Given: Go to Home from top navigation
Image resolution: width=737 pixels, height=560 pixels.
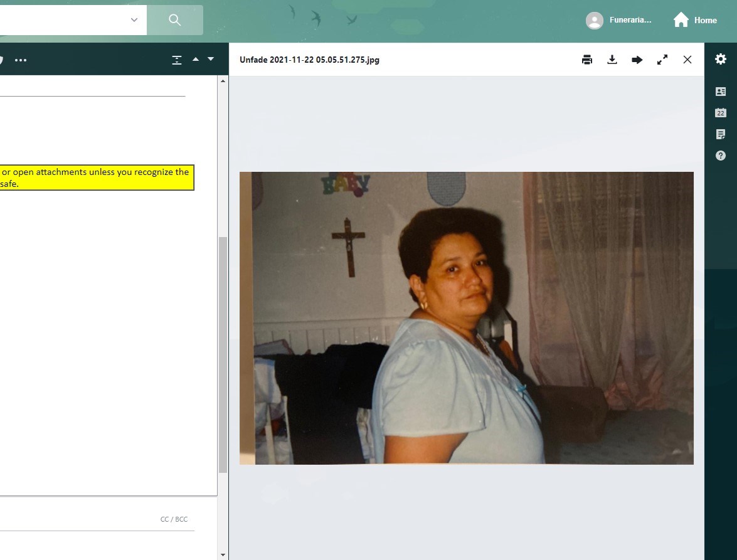Looking at the screenshot, I should pos(694,19).
